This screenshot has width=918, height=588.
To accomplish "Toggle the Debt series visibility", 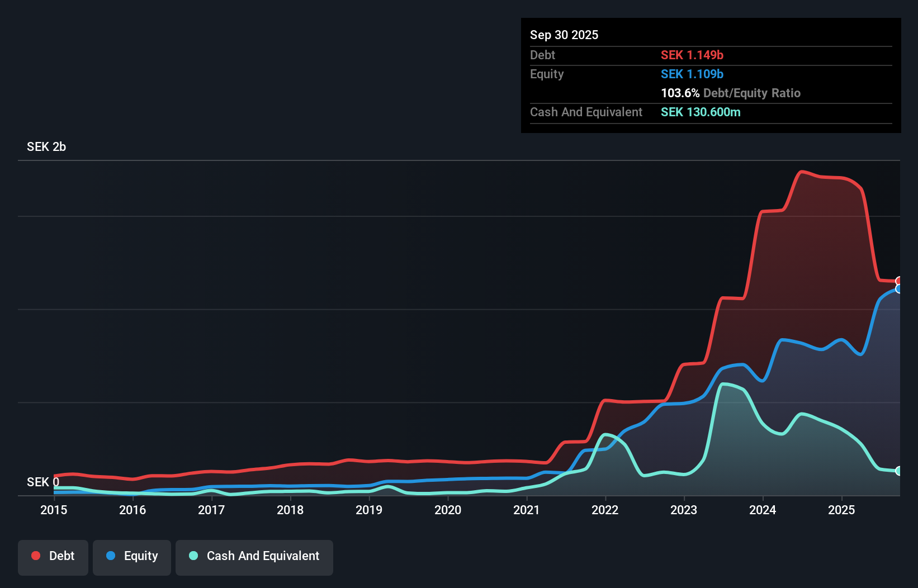I will click(53, 556).
